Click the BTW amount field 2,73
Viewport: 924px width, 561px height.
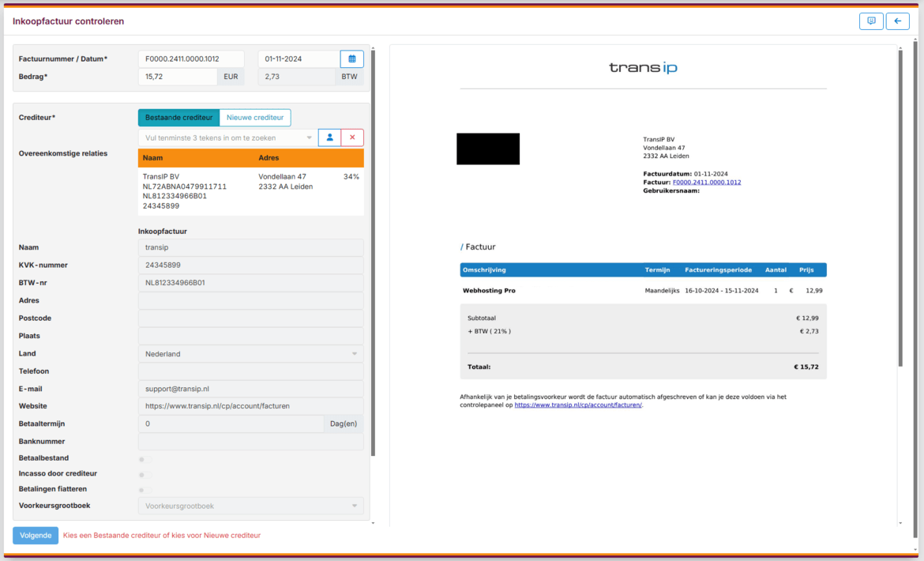point(296,77)
